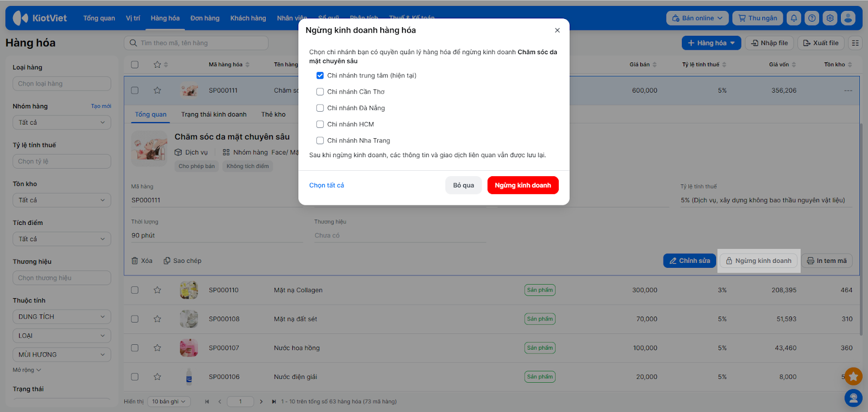868x412 pixels.
Task: Click the Mặt nạ đất sét product thumbnail
Action: [189, 319]
